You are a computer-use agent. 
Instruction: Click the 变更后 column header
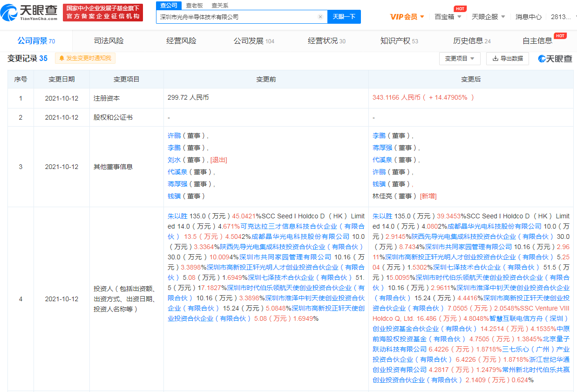coord(471,79)
